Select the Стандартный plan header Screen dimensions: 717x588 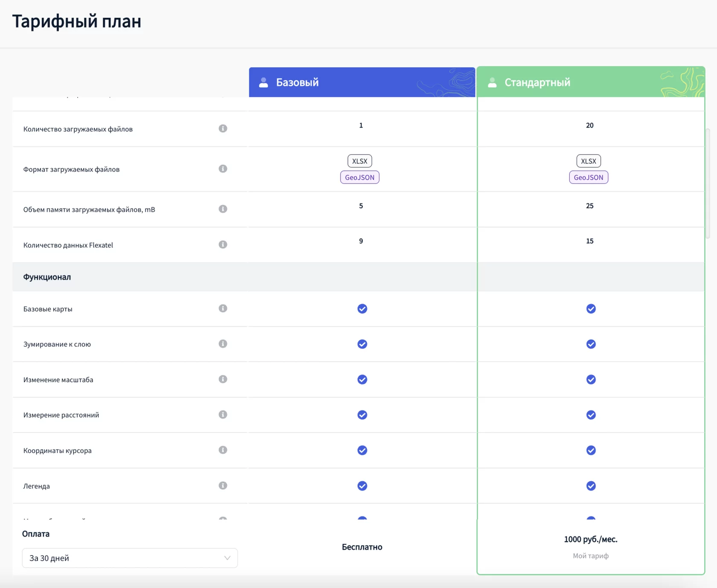[x=591, y=82]
